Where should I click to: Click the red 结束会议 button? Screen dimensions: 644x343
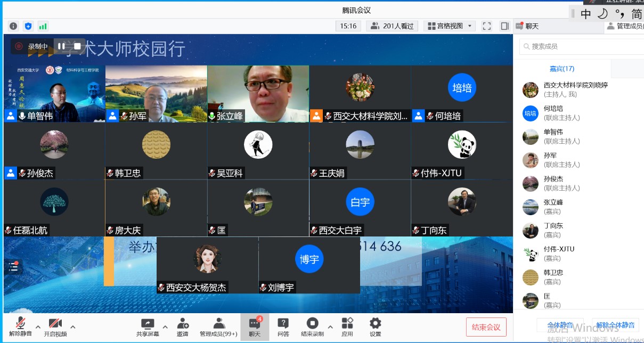(486, 327)
